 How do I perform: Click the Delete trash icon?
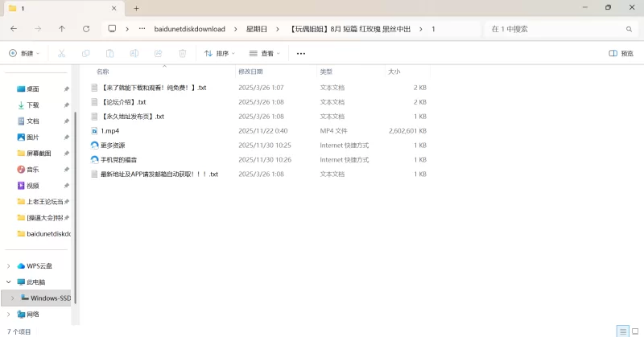[182, 53]
